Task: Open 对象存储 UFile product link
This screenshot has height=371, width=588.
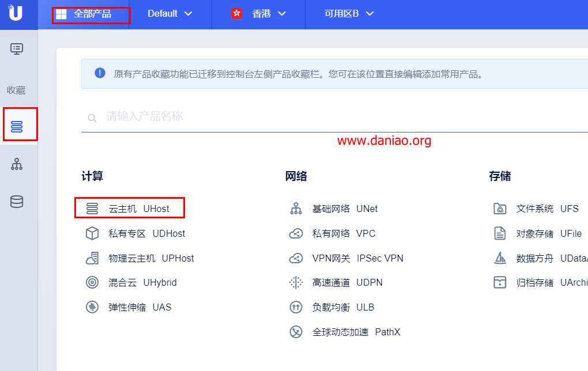Action: [x=549, y=233]
